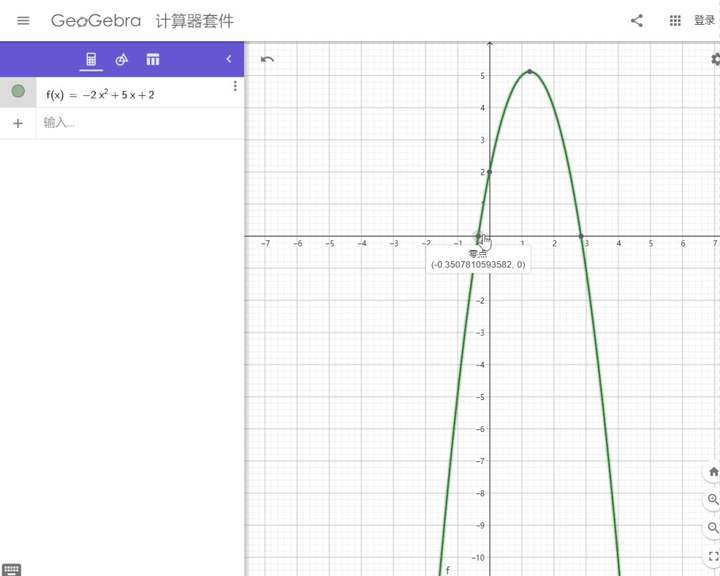
Task: Click the share icon
Action: coord(636,21)
